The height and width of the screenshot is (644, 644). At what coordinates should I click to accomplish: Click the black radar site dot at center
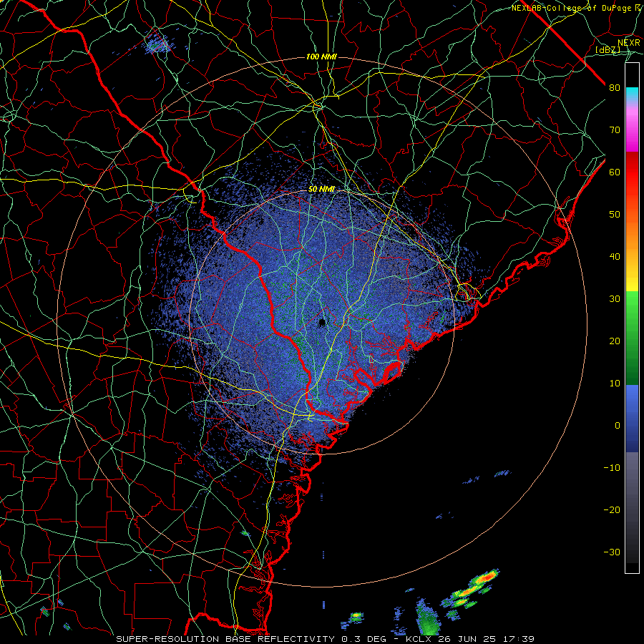click(x=321, y=323)
